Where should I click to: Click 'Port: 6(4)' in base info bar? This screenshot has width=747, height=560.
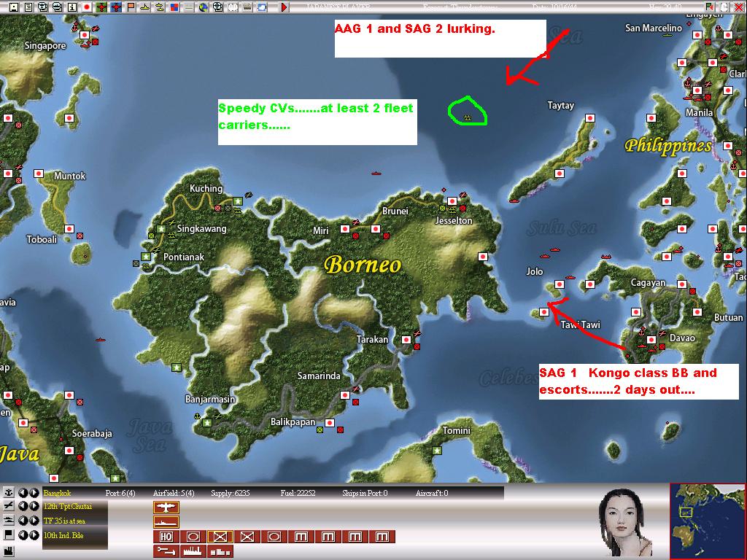(120, 493)
